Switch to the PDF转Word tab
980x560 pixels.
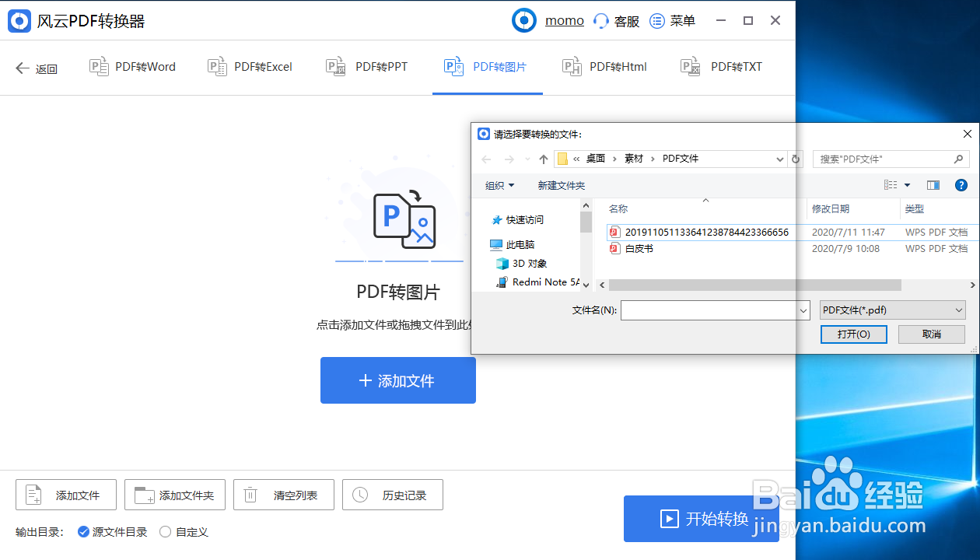132,67
